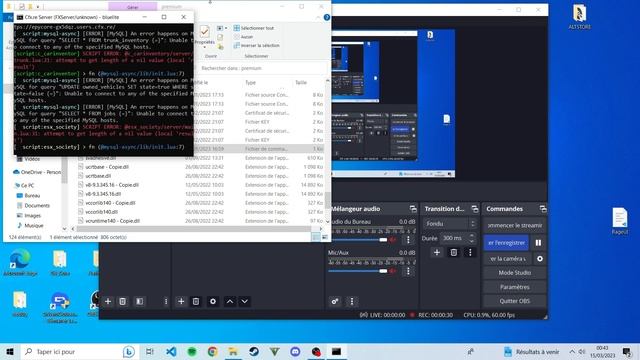640x360 pixels.
Task: Sort files by the Taille column
Action: pos(301,82)
